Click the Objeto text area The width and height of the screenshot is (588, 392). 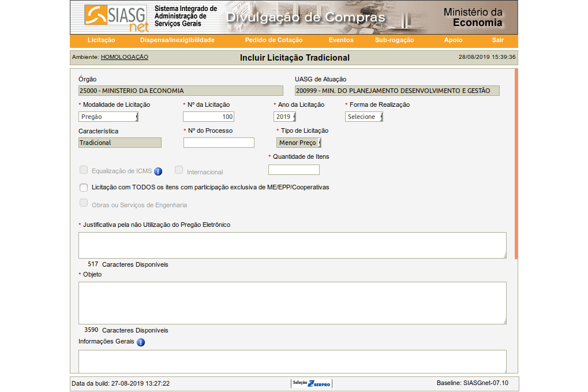tap(293, 303)
